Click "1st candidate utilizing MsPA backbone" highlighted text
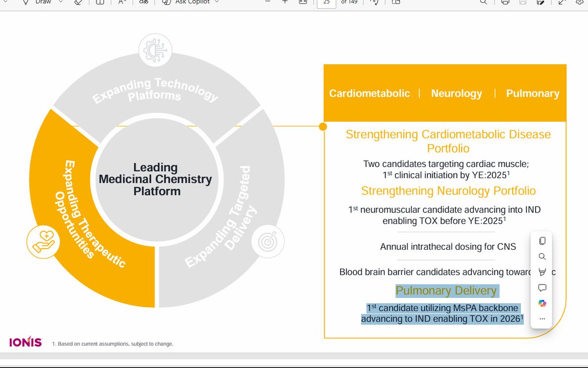The image size is (588, 368). [442, 308]
